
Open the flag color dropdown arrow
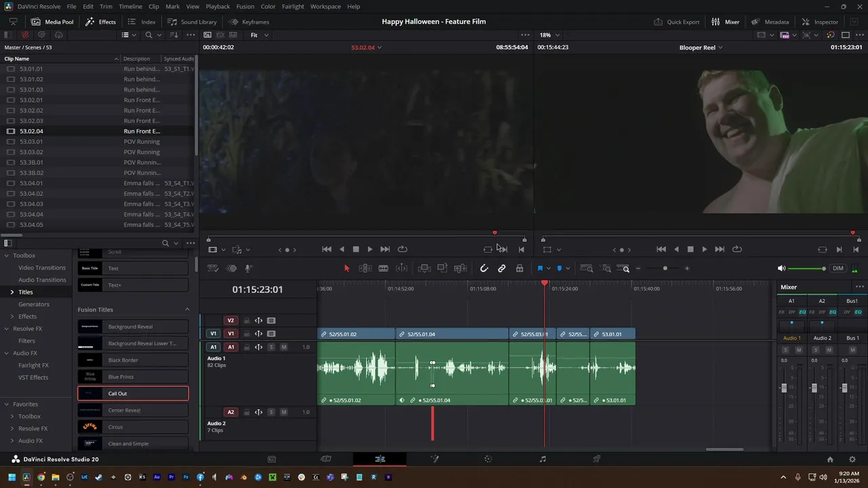[x=549, y=268]
